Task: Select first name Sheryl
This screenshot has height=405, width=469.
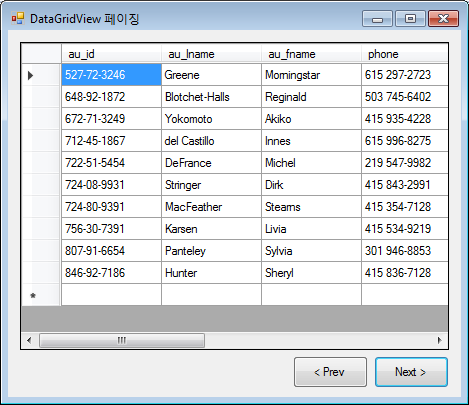Action: click(x=311, y=273)
